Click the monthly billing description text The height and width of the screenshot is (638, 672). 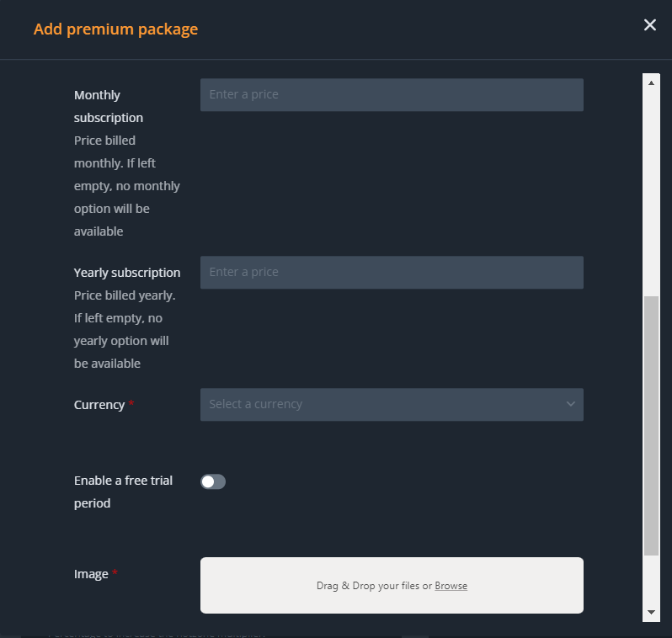tap(126, 186)
